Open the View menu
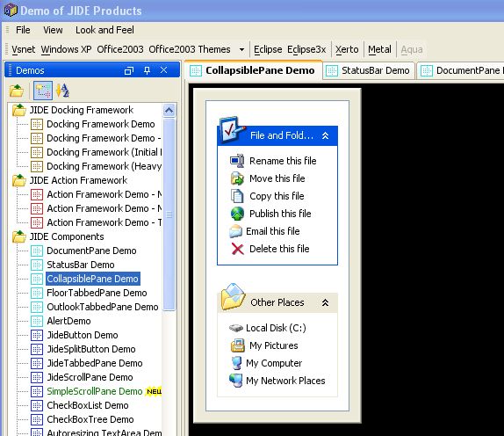 (53, 30)
